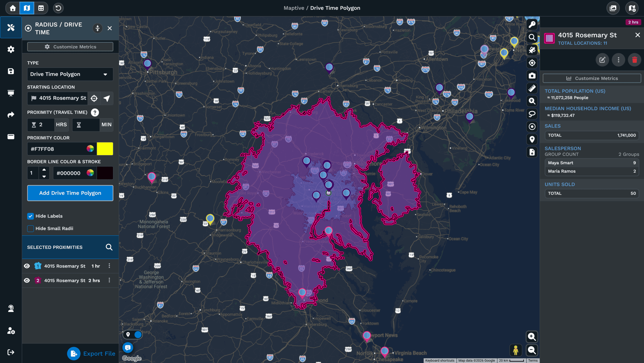Open the tools wrench sidebar icon
644x363 pixels.
(x=11, y=27)
